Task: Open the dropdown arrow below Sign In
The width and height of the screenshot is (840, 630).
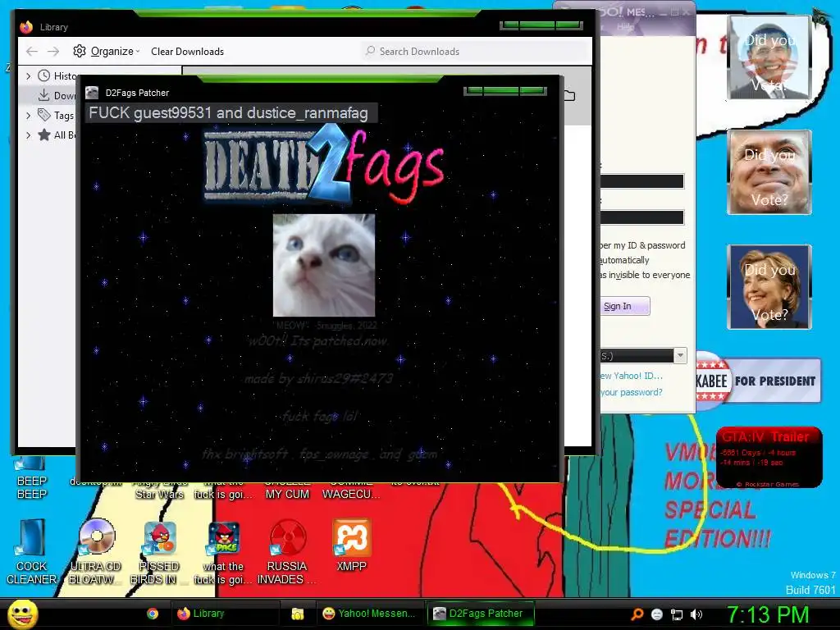Action: (680, 355)
